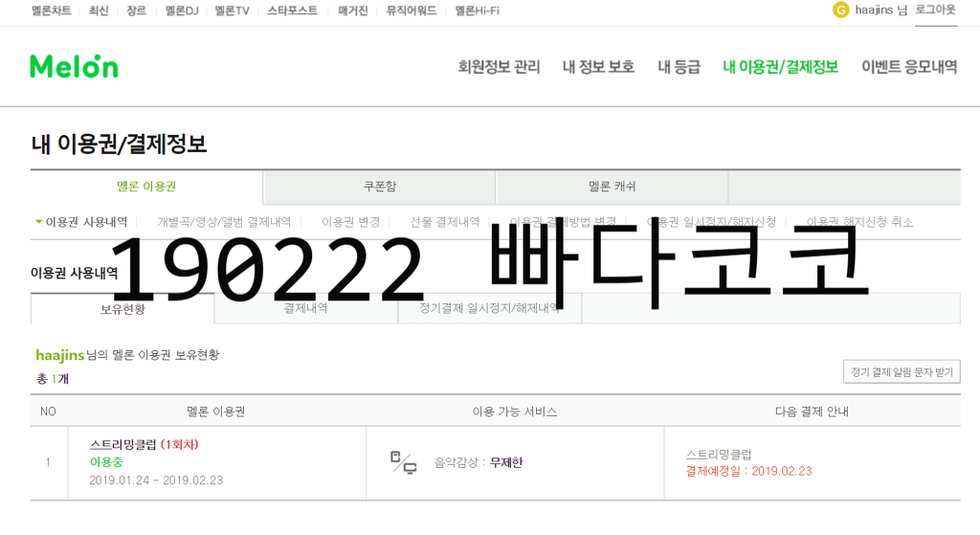Open 스타포스트
Screen dimensions: 980x535
point(292,11)
